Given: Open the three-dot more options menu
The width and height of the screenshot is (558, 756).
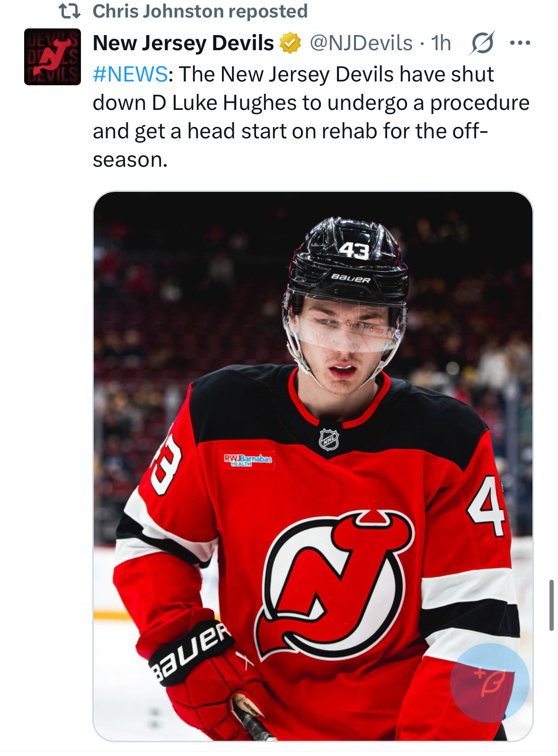Looking at the screenshot, I should [x=520, y=43].
